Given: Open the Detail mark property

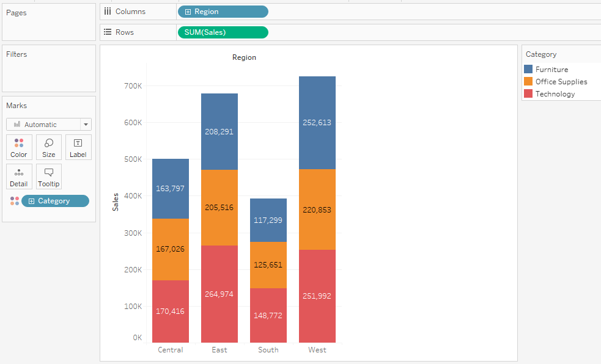Looking at the screenshot, I should point(18,176).
